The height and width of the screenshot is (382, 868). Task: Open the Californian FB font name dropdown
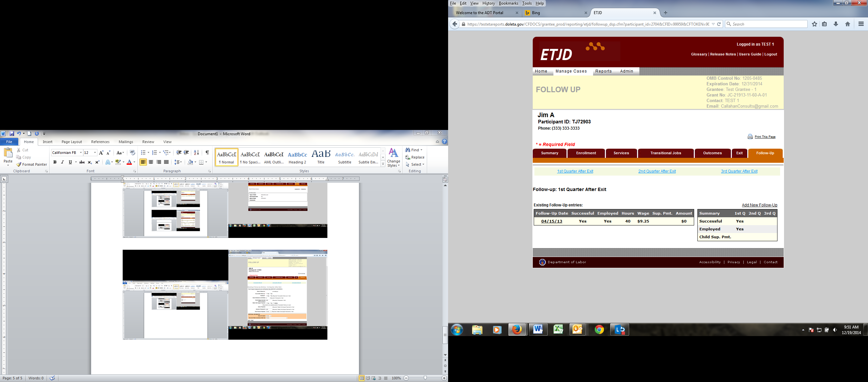tap(81, 153)
